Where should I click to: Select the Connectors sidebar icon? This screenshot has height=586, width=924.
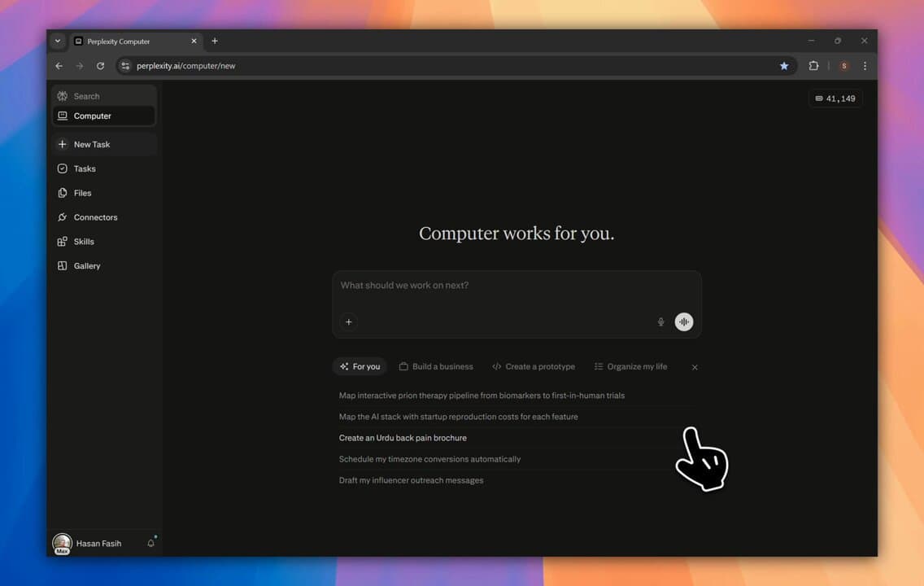(94, 217)
